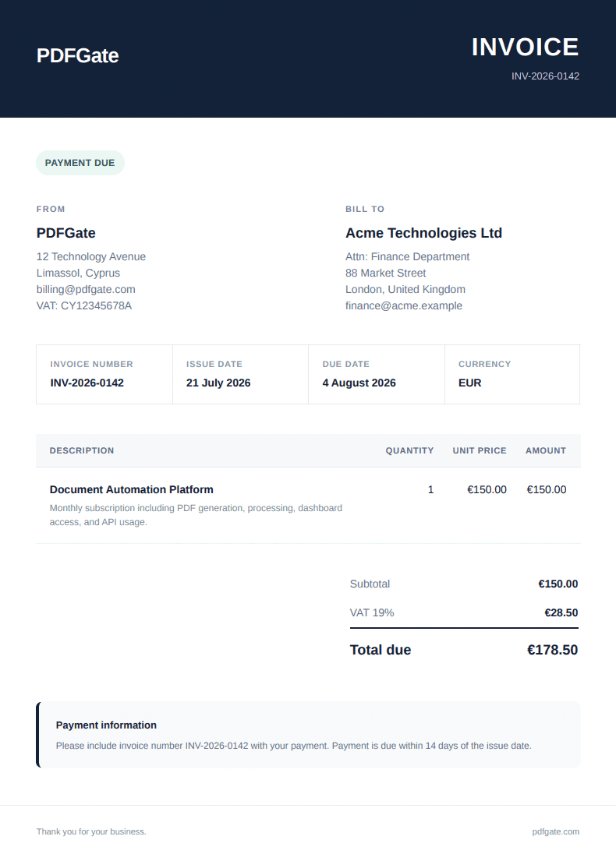This screenshot has height=868, width=616.
Task: Select the '21 July 2026' date
Action: (218, 383)
